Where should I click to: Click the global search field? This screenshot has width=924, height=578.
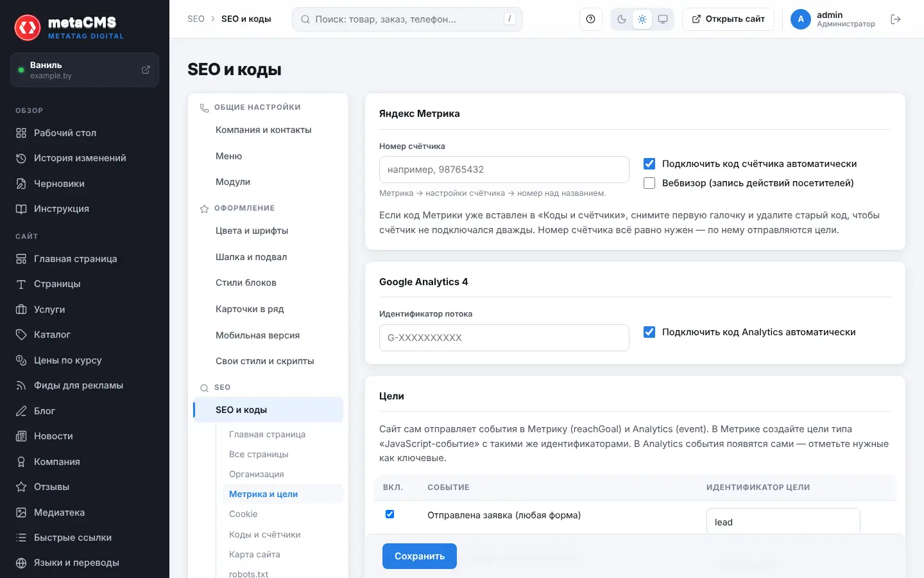[x=407, y=19]
